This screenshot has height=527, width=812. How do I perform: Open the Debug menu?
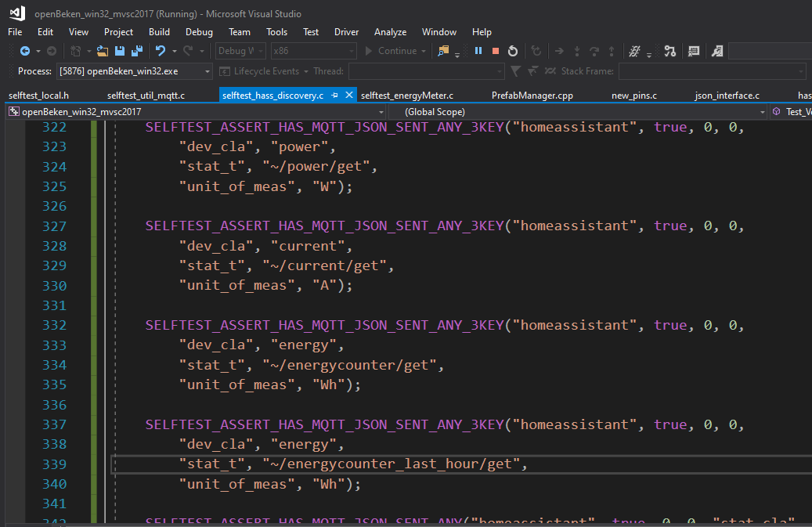199,32
